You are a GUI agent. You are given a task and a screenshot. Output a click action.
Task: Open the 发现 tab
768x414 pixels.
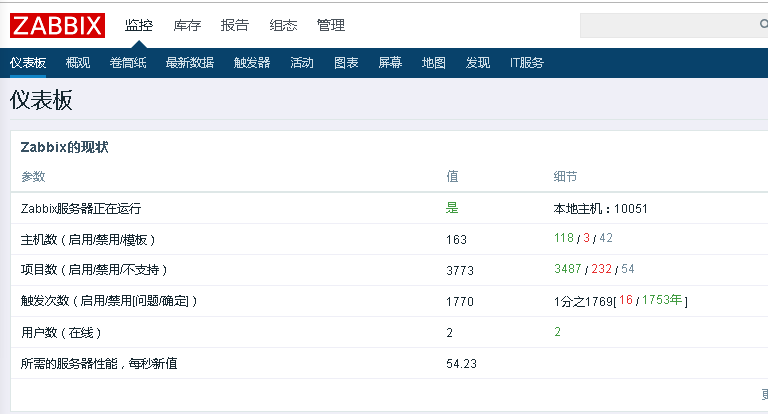(x=478, y=63)
